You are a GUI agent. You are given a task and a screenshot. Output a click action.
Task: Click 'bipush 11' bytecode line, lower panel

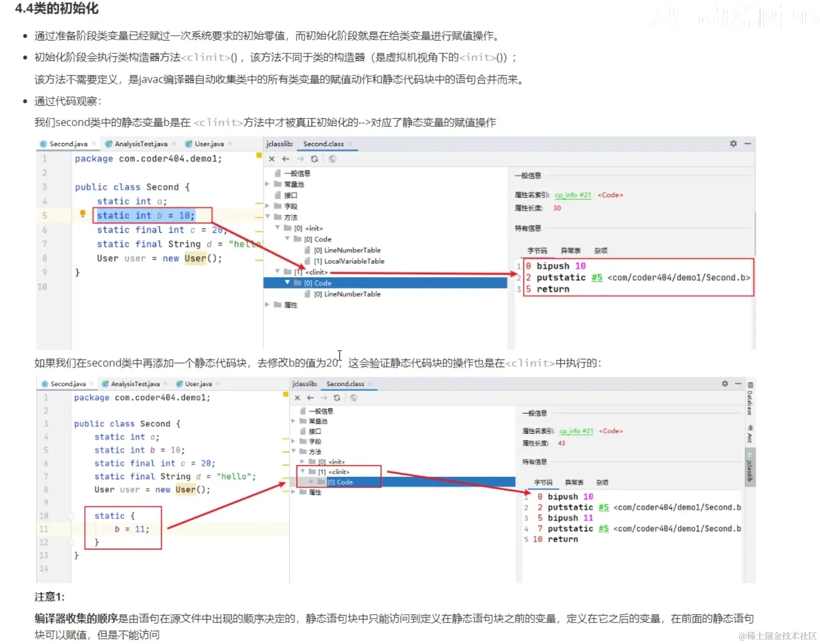click(x=570, y=518)
